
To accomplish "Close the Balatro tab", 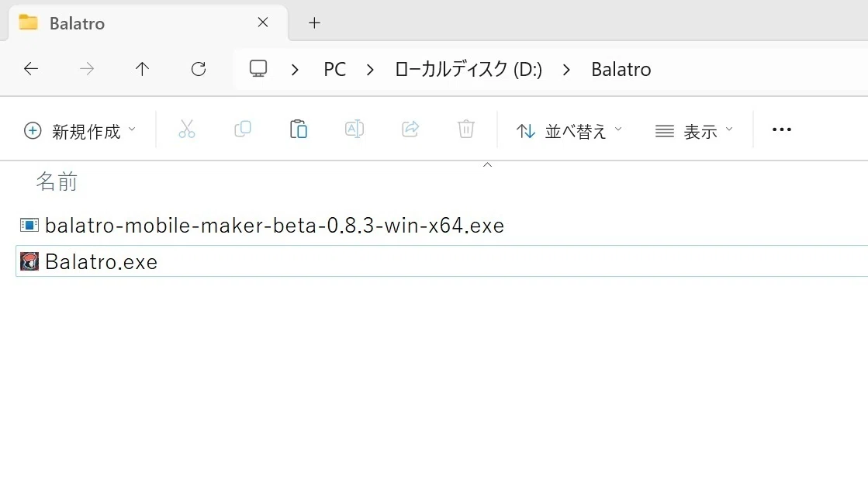I will (x=263, y=22).
